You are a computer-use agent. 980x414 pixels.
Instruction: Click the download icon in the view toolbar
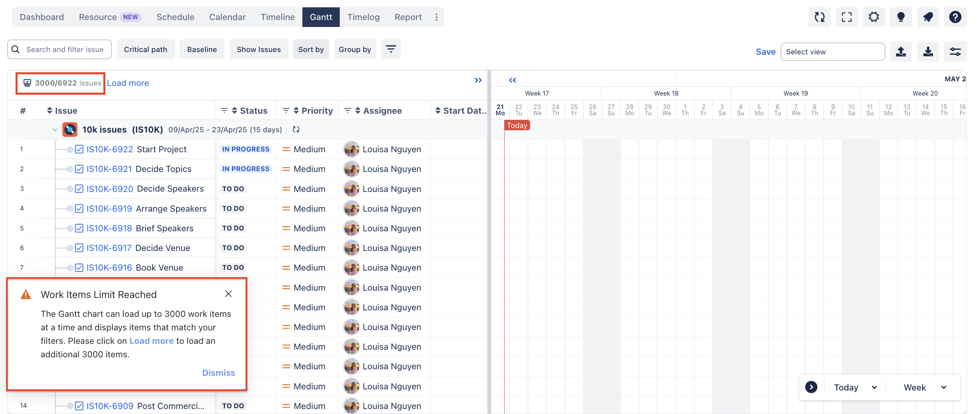click(928, 52)
